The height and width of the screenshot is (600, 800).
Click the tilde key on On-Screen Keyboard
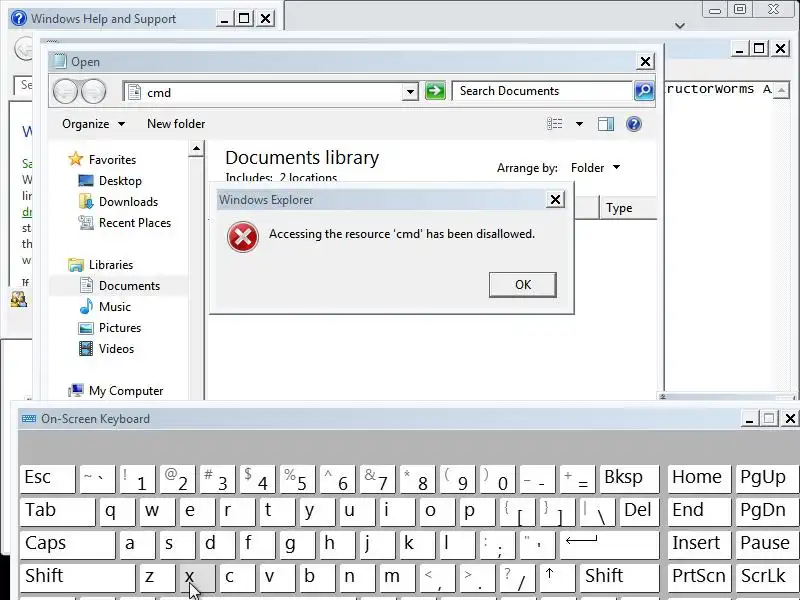click(97, 479)
